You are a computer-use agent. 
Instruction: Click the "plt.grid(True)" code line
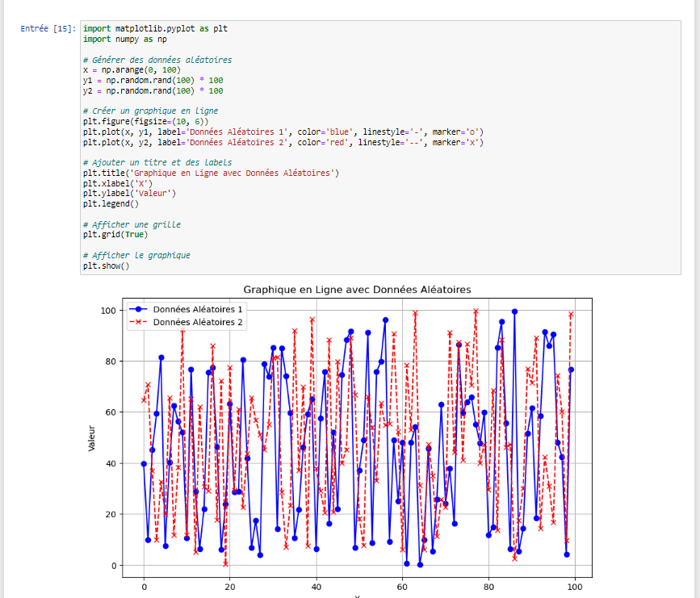(112, 235)
